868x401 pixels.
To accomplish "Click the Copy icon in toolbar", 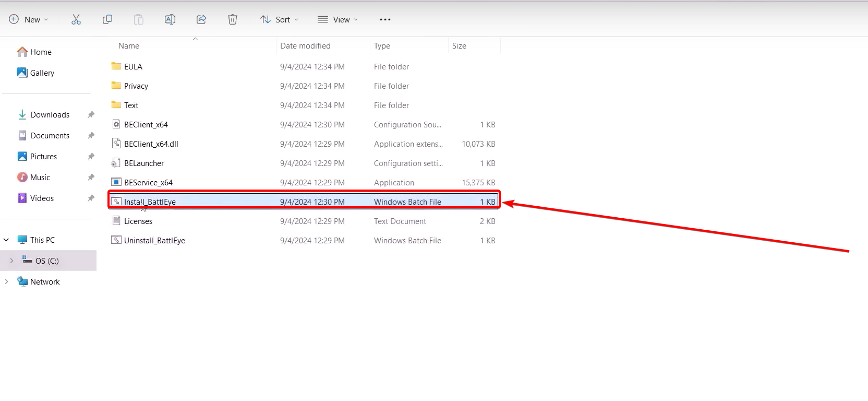I will pos(107,19).
